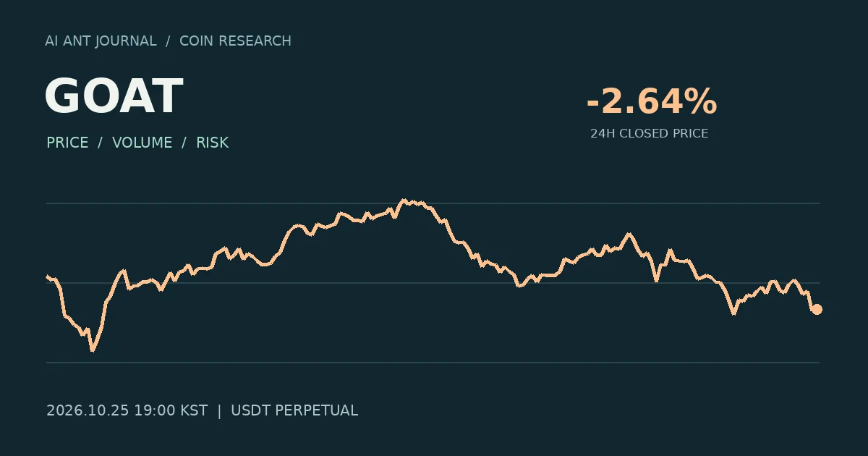Switch to the VOLUME tab
Image resolution: width=868 pixels, height=456 pixels.
(142, 143)
